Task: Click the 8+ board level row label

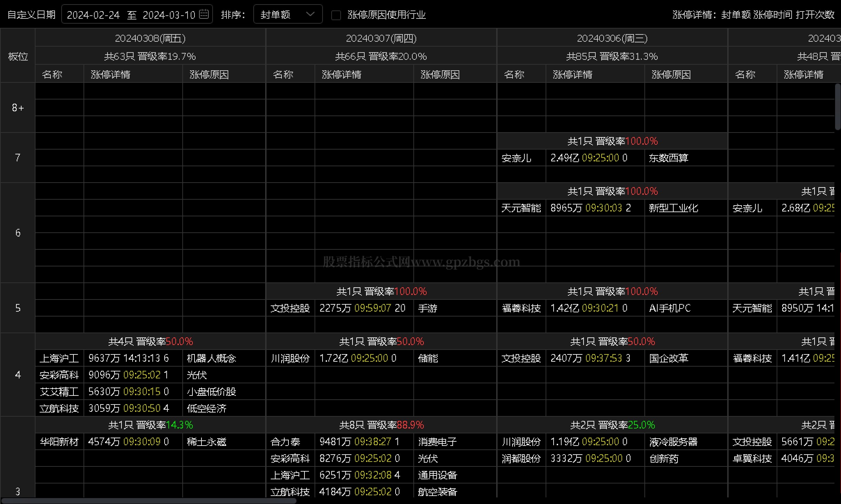Action: click(x=18, y=107)
